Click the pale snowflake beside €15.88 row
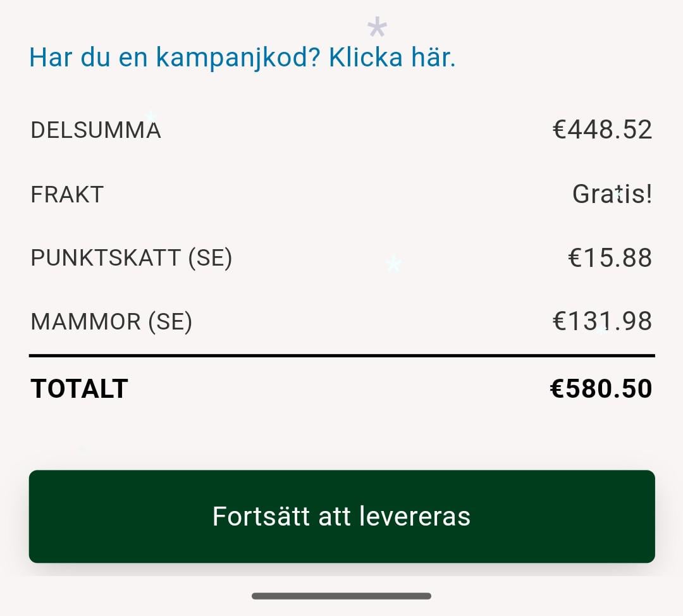Image resolution: width=683 pixels, height=616 pixels. pos(394,264)
